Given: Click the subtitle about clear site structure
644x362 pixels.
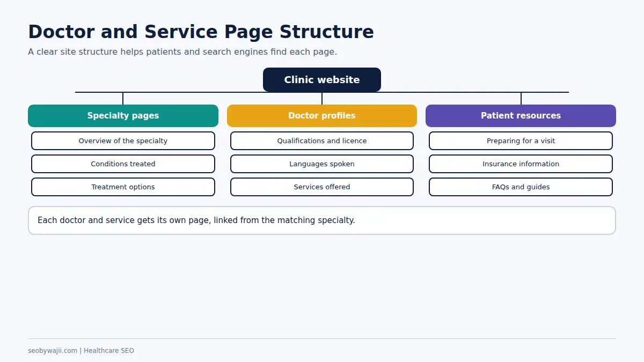Looking at the screenshot, I should click(182, 52).
